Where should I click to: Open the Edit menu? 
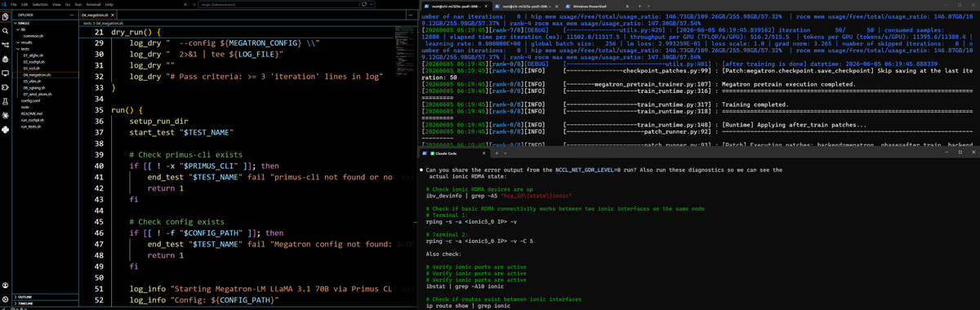coord(24,4)
